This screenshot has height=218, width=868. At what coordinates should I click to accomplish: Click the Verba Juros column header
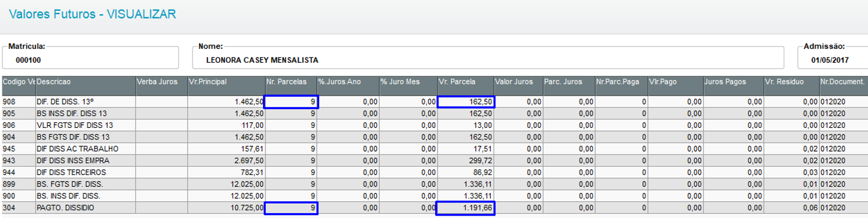[161, 85]
